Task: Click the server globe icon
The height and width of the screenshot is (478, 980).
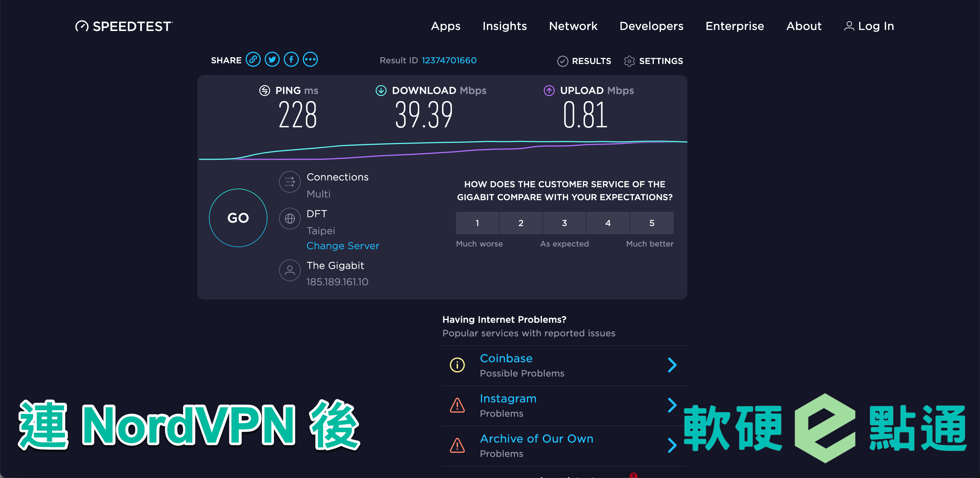Action: [x=290, y=219]
